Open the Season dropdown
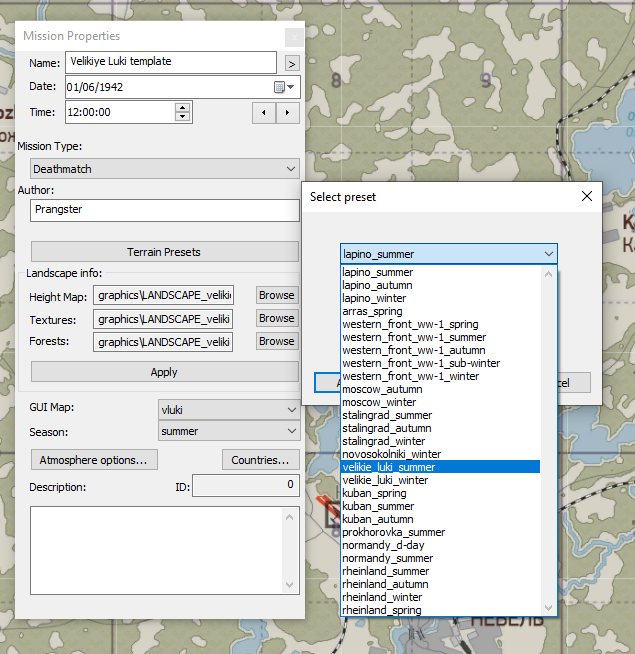 pos(291,431)
